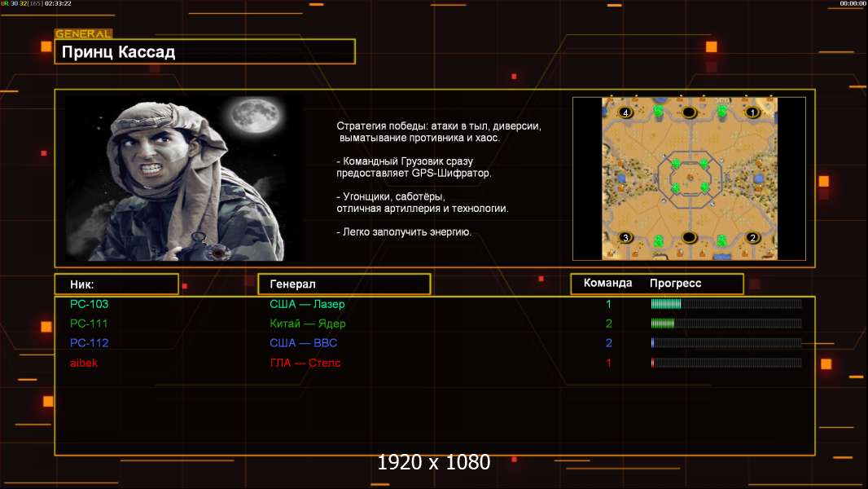Click team number 2 in PC-111's row

[608, 324]
